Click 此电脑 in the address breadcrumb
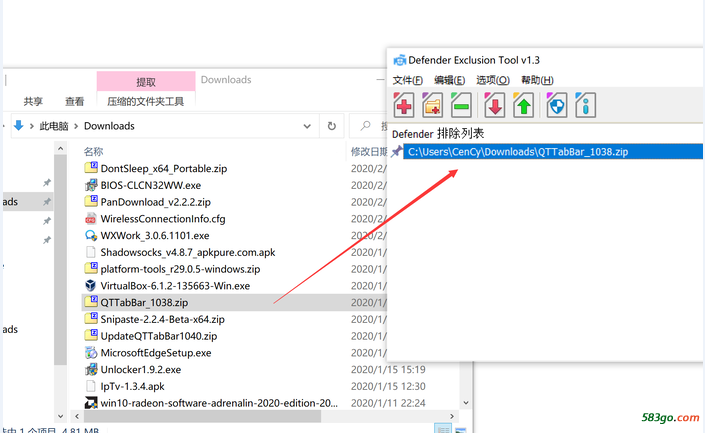The width and height of the screenshot is (705, 433). (x=54, y=126)
